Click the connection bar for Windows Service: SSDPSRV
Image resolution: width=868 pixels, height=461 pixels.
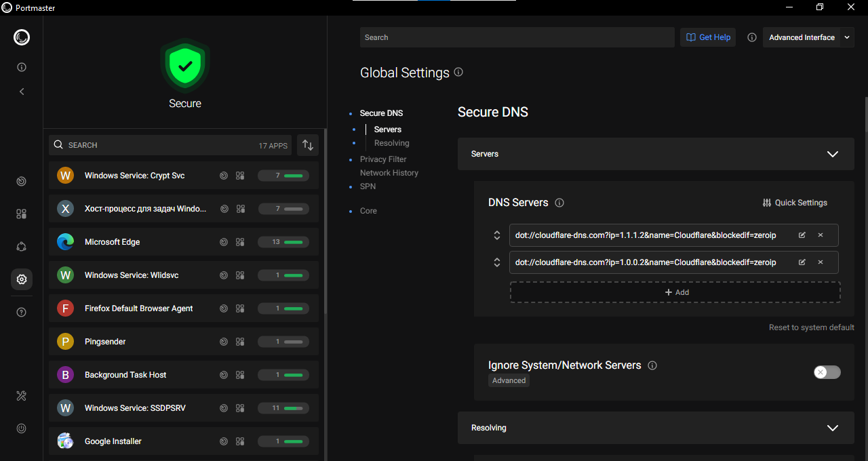(x=283, y=408)
